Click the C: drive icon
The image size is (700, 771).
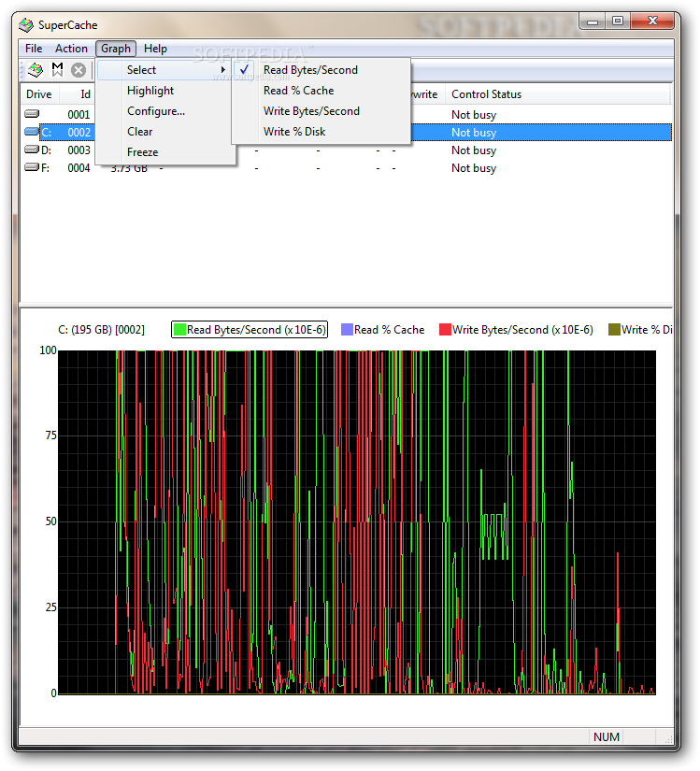[x=32, y=132]
